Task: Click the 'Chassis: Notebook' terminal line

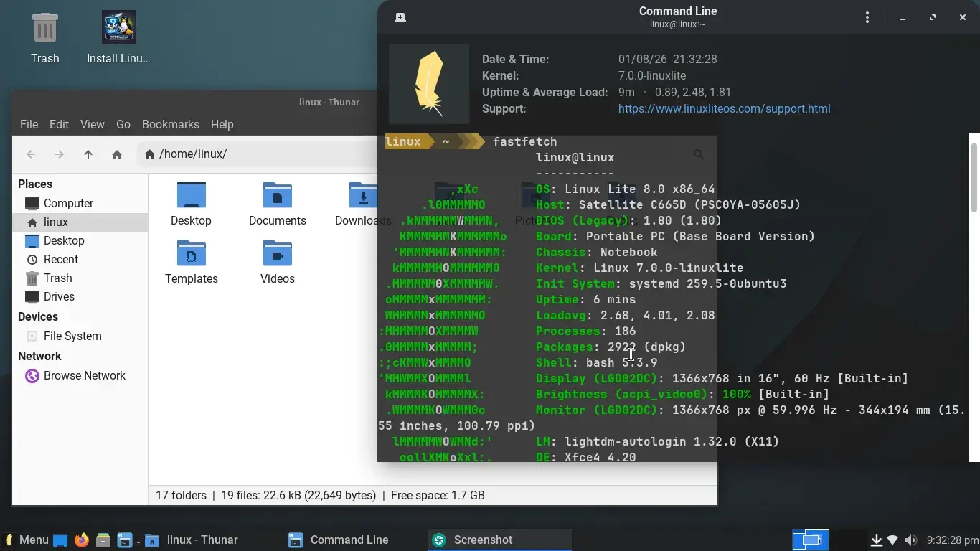Action: click(596, 252)
